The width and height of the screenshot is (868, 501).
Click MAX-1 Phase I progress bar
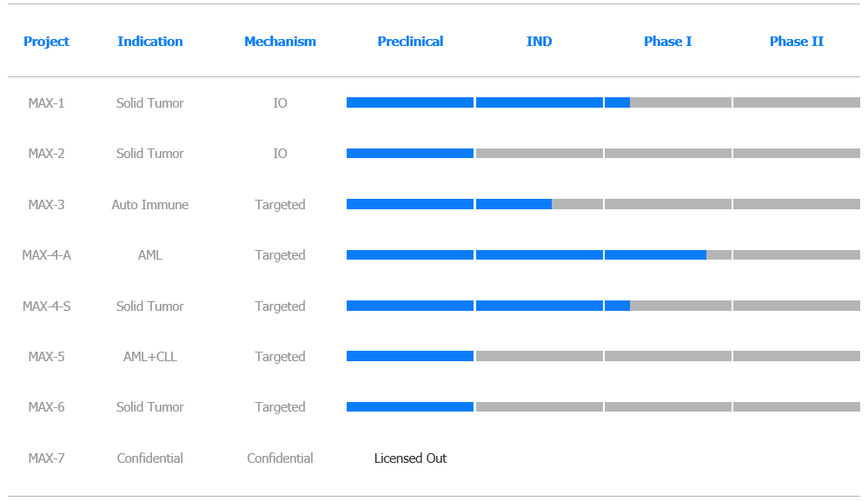[668, 102]
